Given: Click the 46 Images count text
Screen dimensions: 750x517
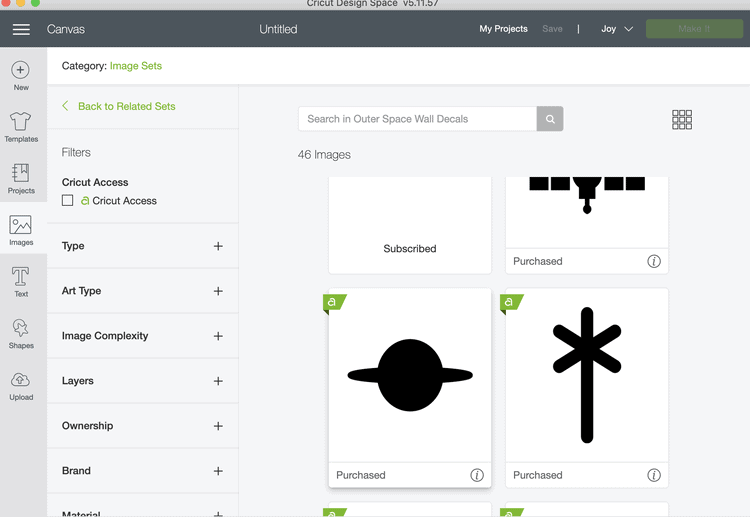Looking at the screenshot, I should click(x=324, y=154).
